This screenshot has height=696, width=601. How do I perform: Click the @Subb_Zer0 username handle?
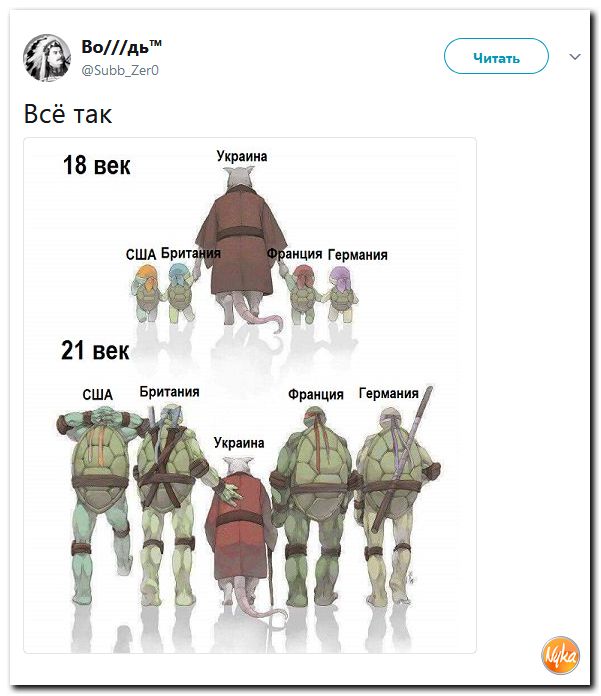tap(120, 70)
